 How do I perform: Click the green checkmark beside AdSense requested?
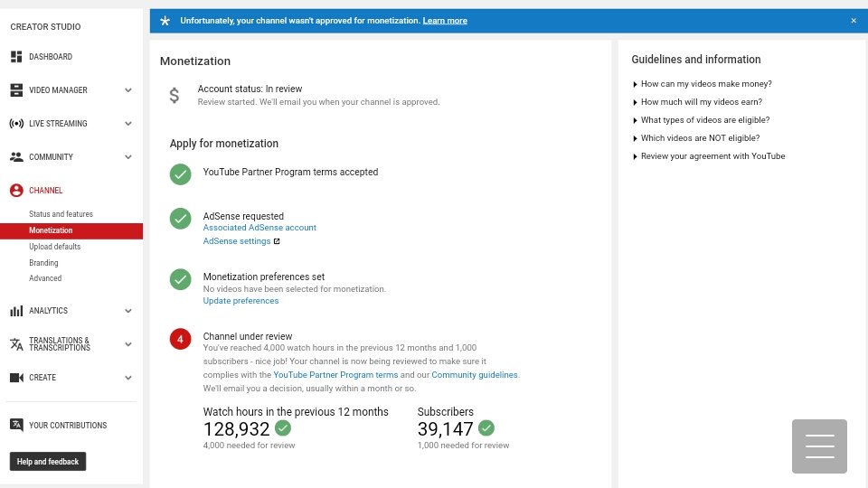181,219
